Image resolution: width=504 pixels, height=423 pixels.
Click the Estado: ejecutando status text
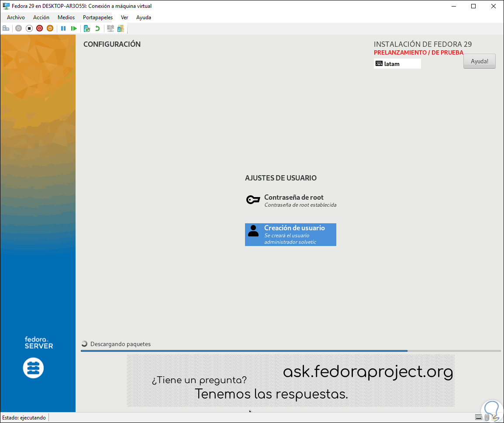tap(24, 417)
